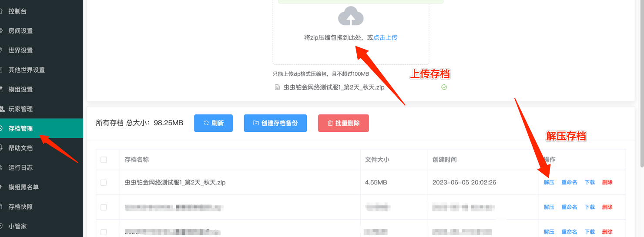Click the 点击上传 upload link
Image resolution: width=644 pixels, height=237 pixels.
pos(385,38)
